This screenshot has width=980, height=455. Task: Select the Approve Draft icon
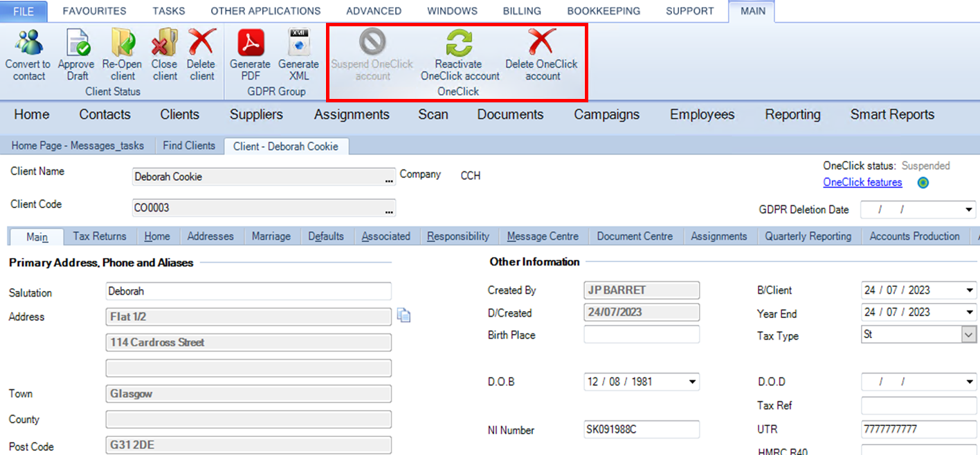(x=77, y=43)
